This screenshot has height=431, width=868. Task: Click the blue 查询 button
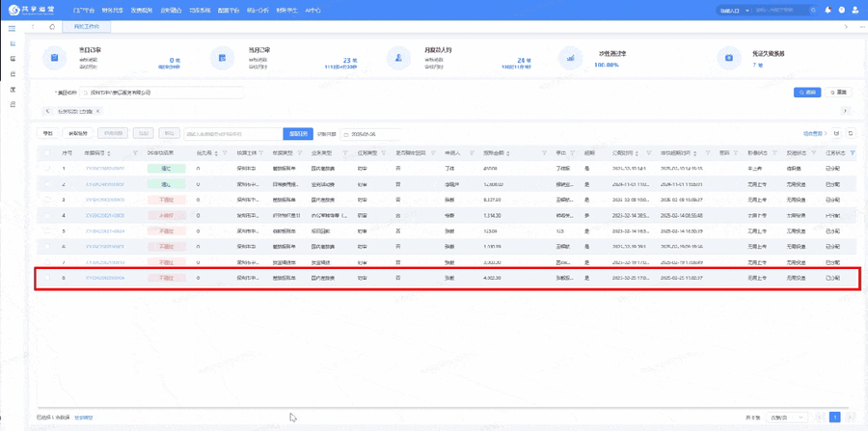(807, 93)
